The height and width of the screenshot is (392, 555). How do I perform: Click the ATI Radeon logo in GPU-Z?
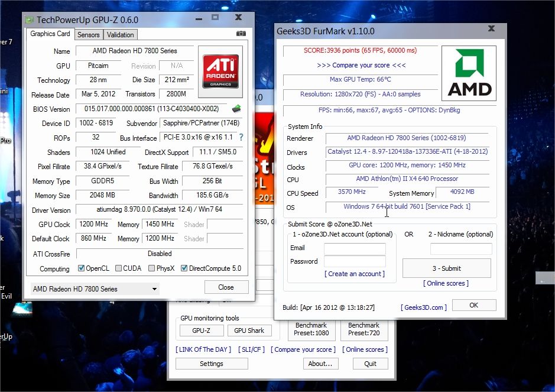[x=220, y=72]
